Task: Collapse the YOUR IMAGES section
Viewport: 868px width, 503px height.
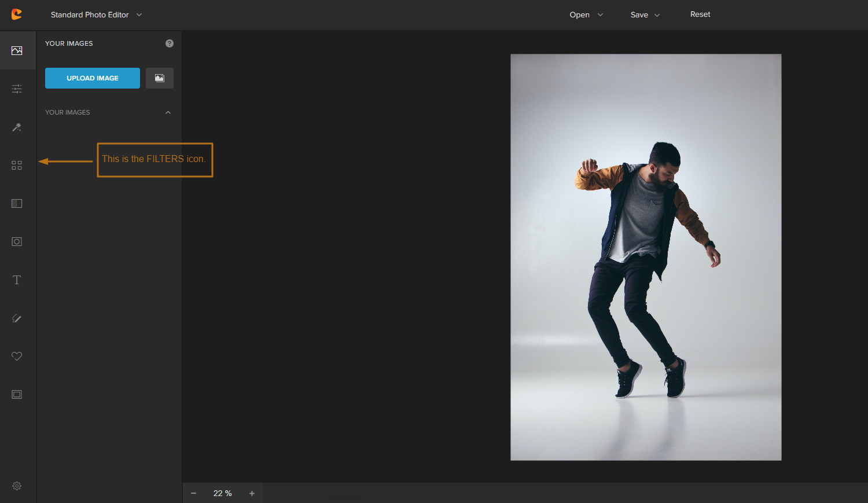Action: pos(168,112)
